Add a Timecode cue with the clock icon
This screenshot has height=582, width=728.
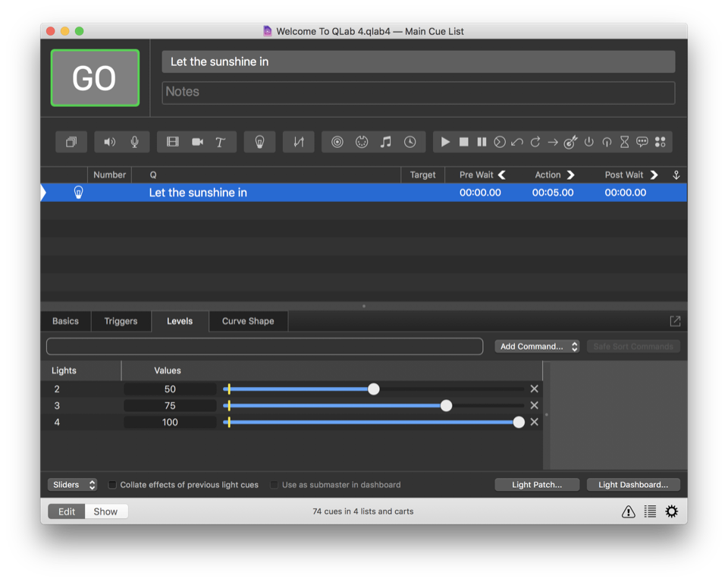tap(409, 142)
